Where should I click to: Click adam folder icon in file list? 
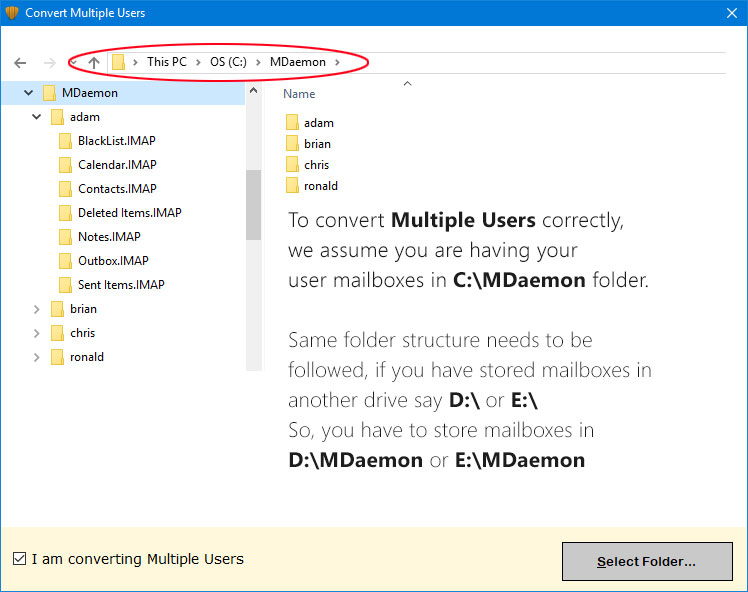coord(292,123)
